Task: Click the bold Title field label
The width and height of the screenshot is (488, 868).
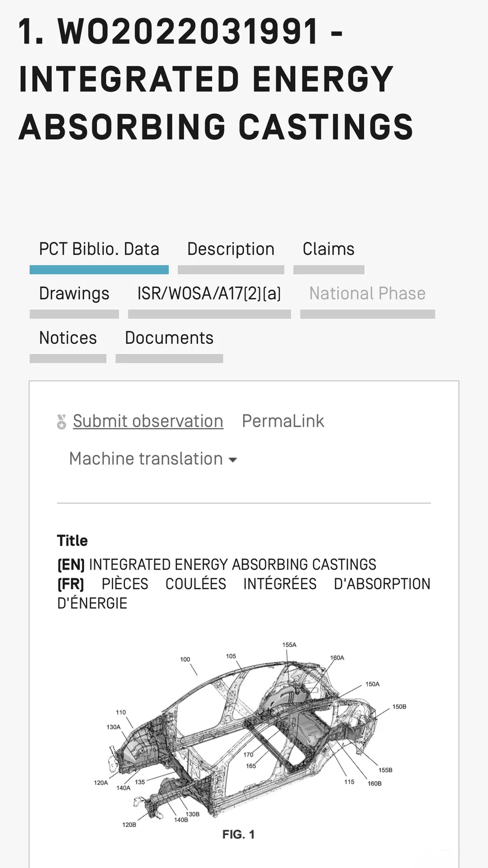Action: (x=72, y=541)
